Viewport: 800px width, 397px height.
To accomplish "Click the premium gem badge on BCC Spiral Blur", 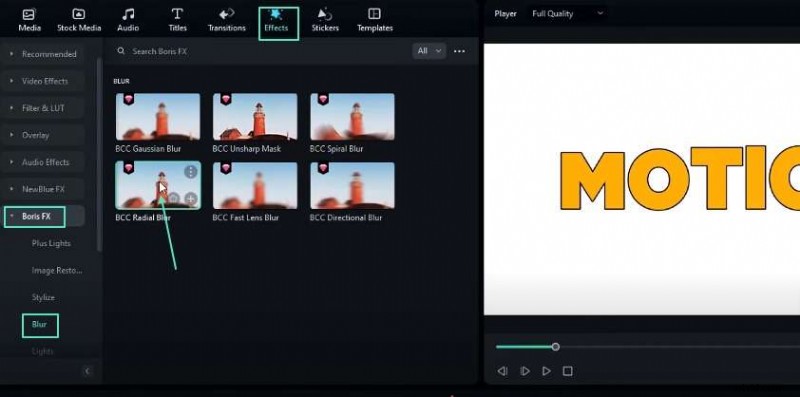I will pyautogui.click(x=323, y=99).
